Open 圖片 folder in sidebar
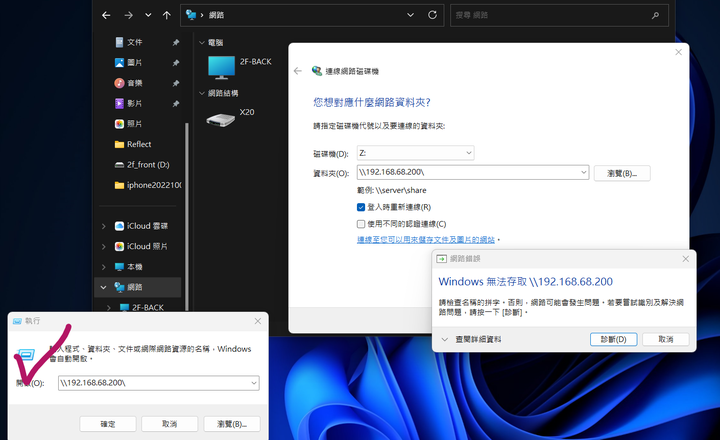This screenshot has width=720, height=440. (x=135, y=62)
